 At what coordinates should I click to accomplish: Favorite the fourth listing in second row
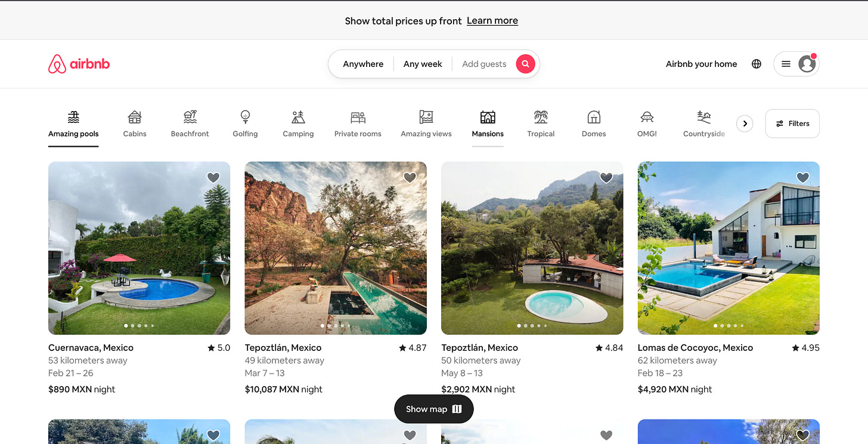point(803,435)
